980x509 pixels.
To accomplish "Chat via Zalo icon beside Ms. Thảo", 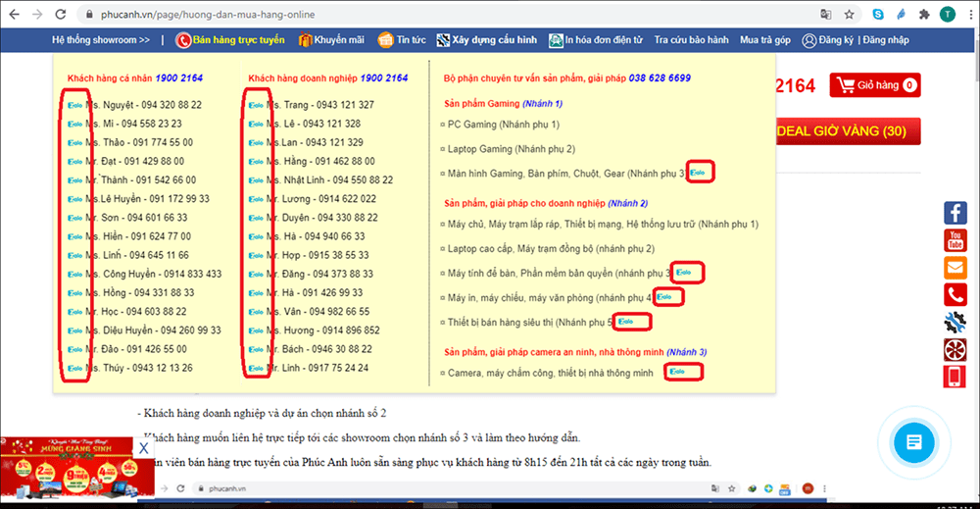I will click(x=75, y=142).
